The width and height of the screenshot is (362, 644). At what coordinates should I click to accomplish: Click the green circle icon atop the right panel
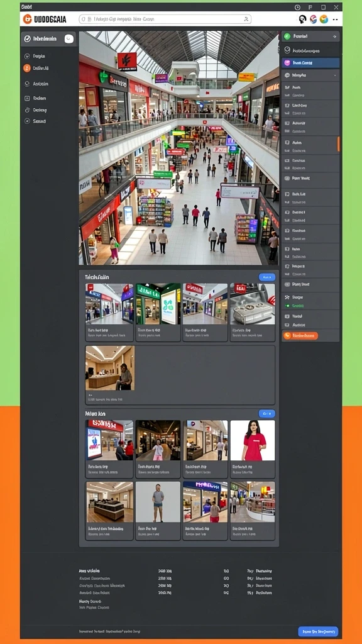pos(287,36)
